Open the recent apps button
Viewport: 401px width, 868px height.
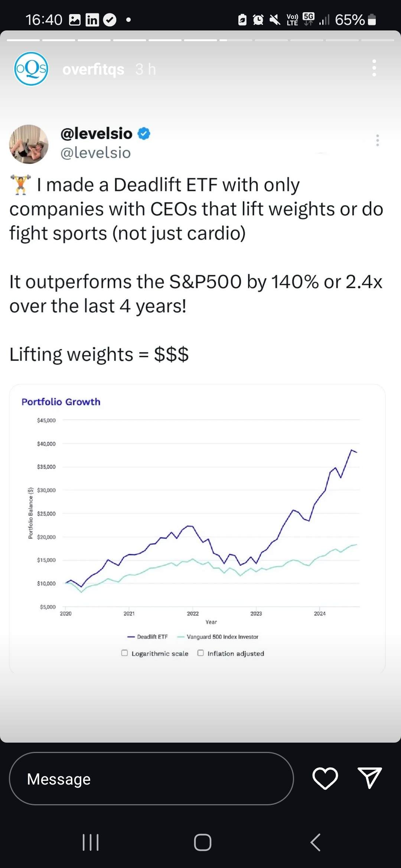point(91,842)
